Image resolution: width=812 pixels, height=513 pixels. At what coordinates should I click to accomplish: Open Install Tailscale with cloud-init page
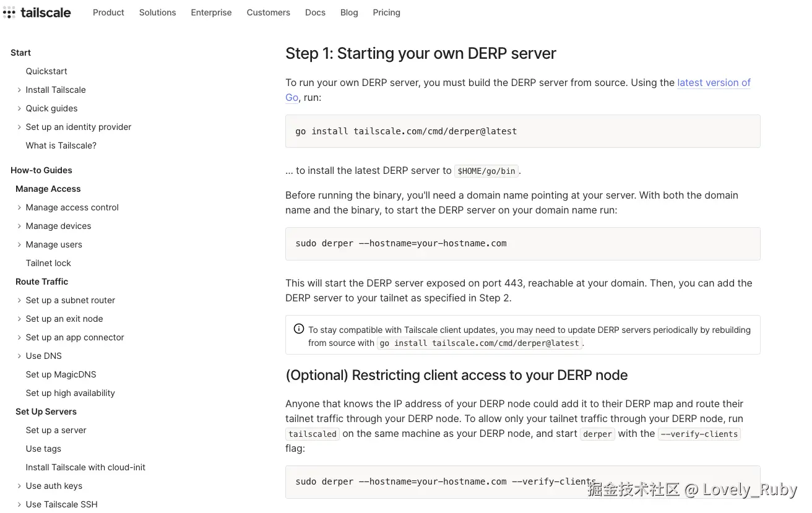[85, 467]
